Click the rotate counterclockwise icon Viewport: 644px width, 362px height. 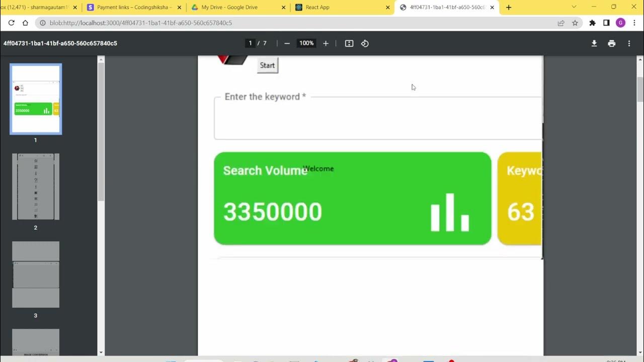[365, 43]
